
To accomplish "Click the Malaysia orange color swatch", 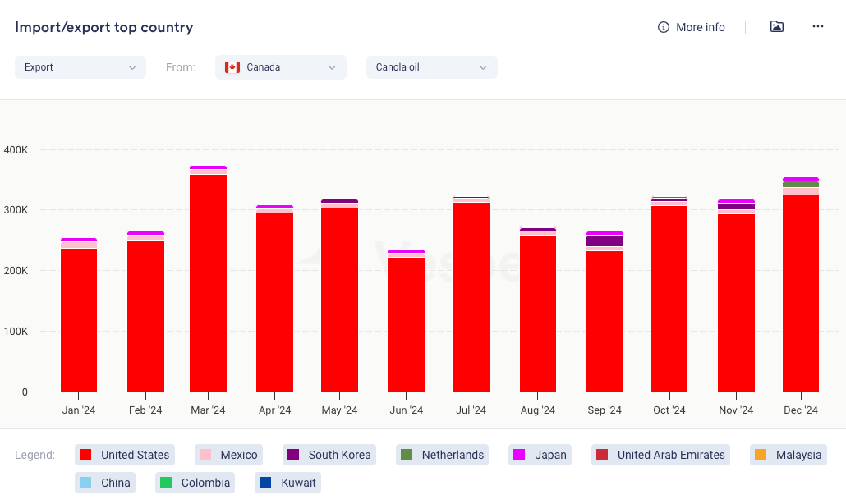I will click(x=760, y=455).
